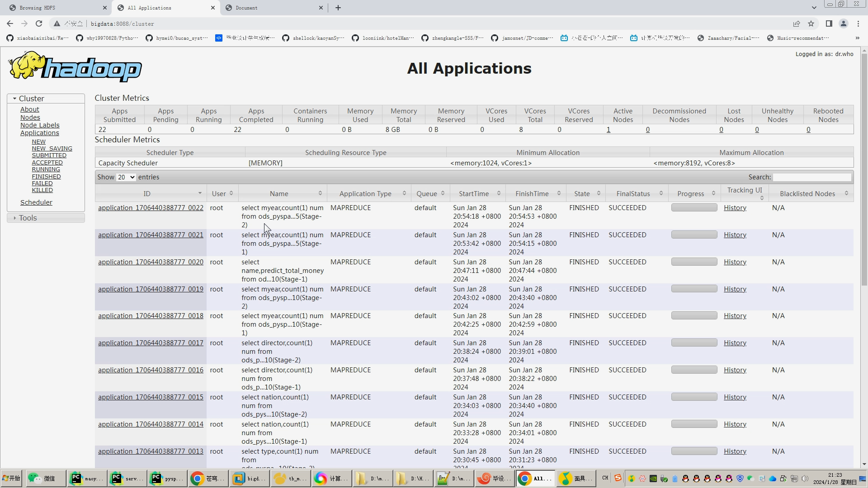Collapse the Cluster sidebar section
The width and height of the screenshot is (868, 488).
coord(31,99)
